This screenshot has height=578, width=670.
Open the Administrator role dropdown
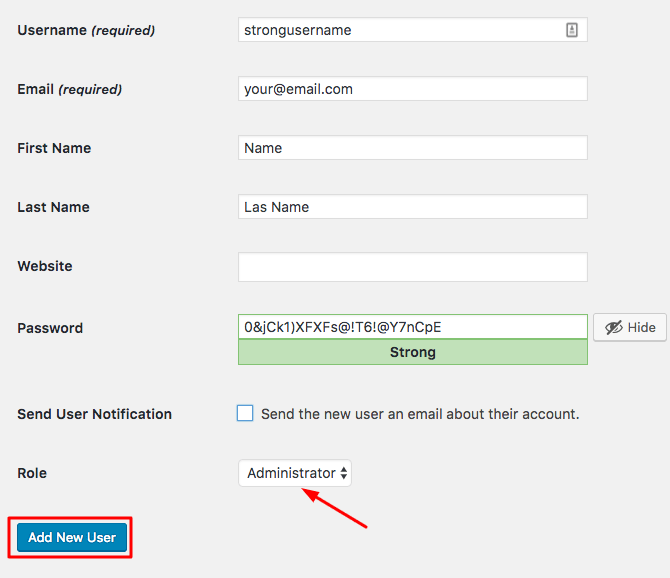point(295,473)
